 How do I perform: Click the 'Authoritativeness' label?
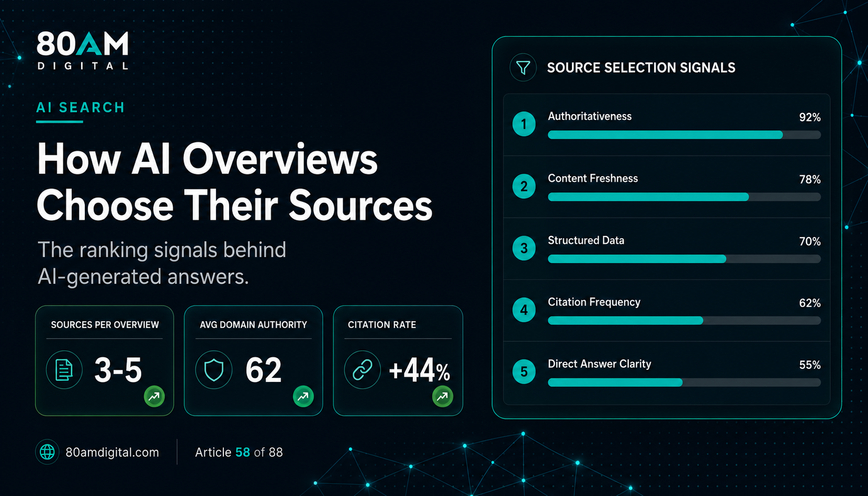(590, 117)
